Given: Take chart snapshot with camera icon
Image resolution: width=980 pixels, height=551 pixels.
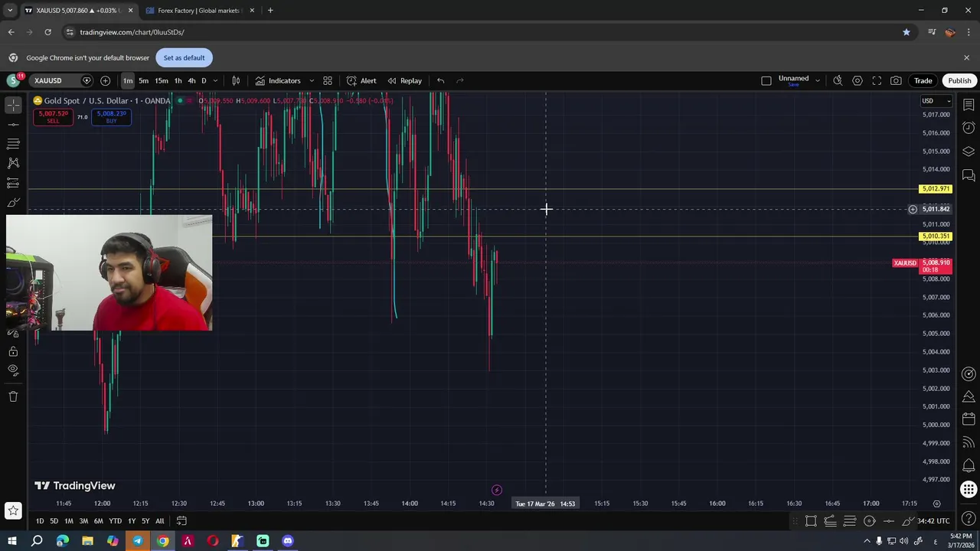Looking at the screenshot, I should pyautogui.click(x=896, y=80).
